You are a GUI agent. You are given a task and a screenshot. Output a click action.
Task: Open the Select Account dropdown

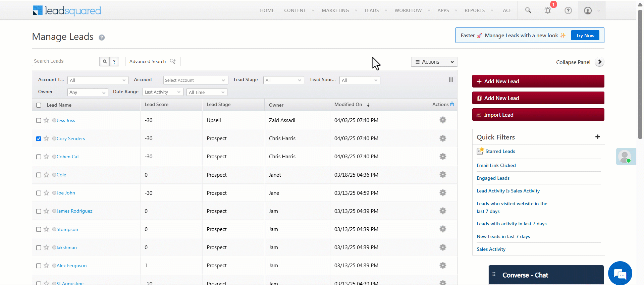(195, 80)
